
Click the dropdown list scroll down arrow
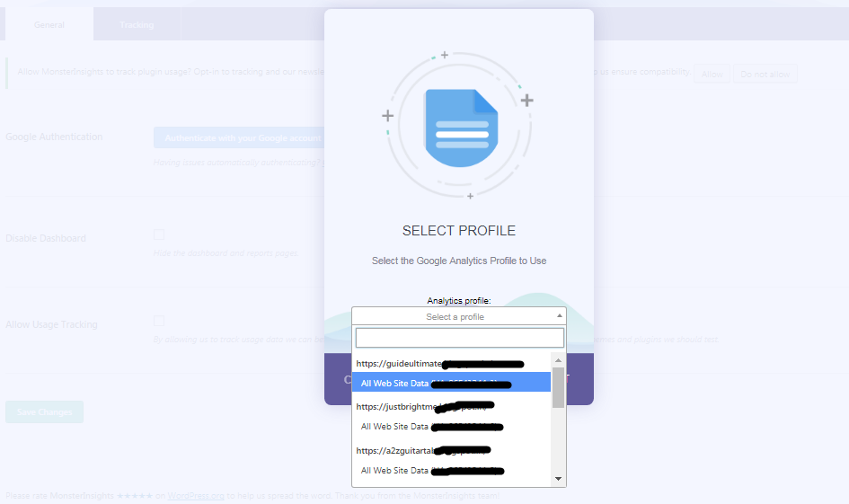[x=558, y=479]
